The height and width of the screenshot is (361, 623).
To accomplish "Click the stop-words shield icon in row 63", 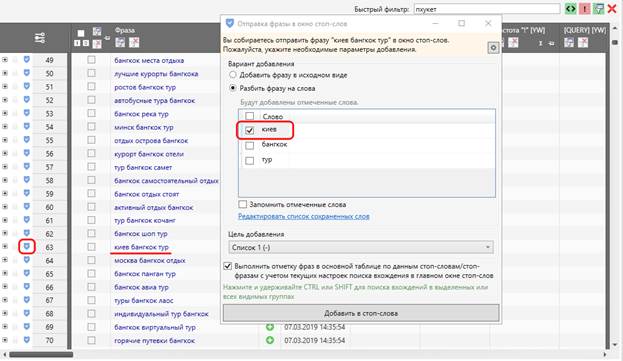I will pos(27,247).
